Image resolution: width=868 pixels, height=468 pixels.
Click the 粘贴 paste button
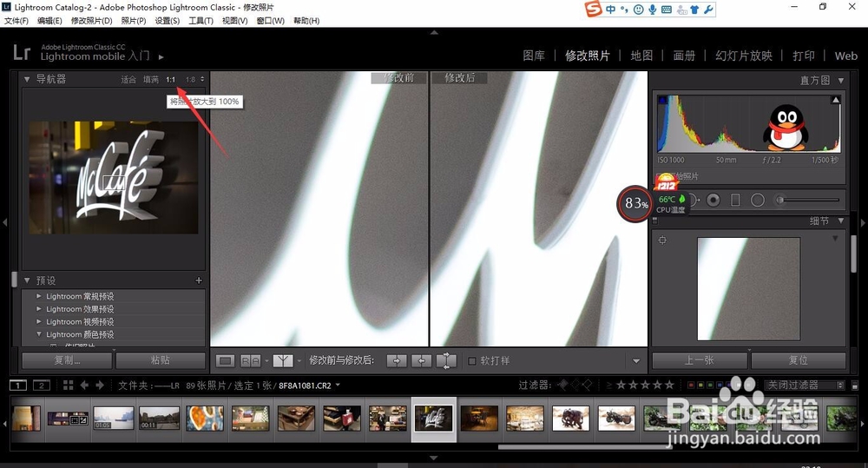[161, 360]
